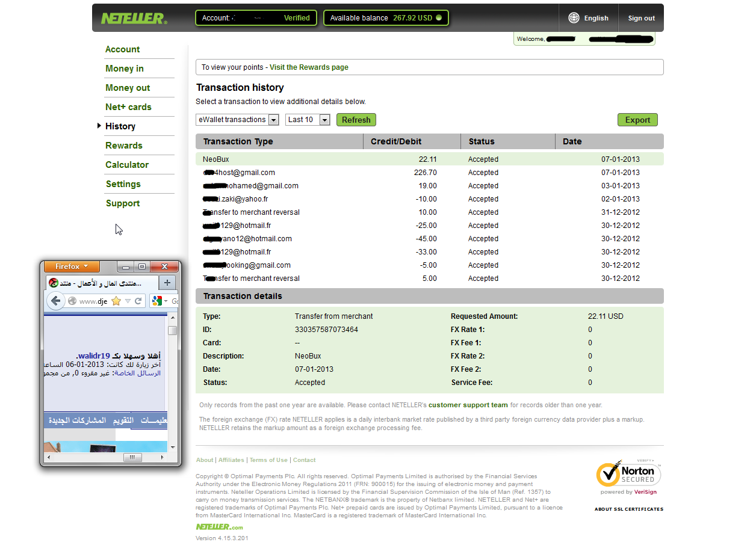Visit the Rewards page link
Screen dimensions: 756x551
click(x=309, y=67)
